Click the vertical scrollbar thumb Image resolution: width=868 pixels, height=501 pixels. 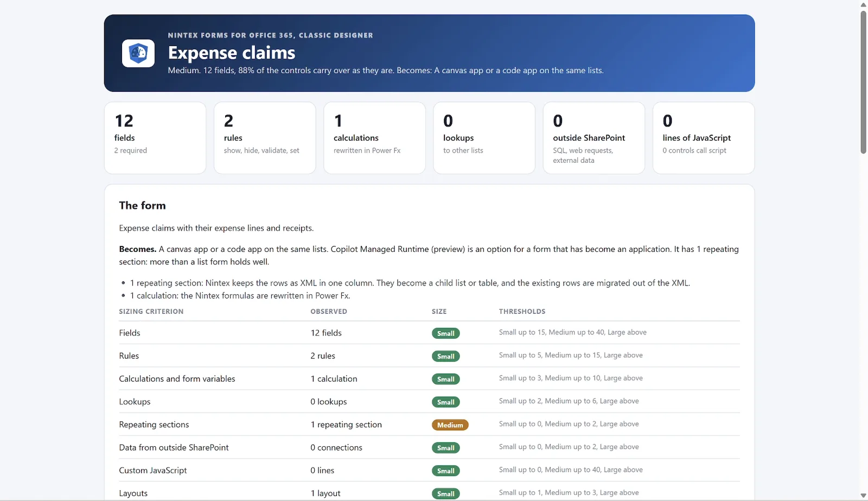pyautogui.click(x=863, y=82)
